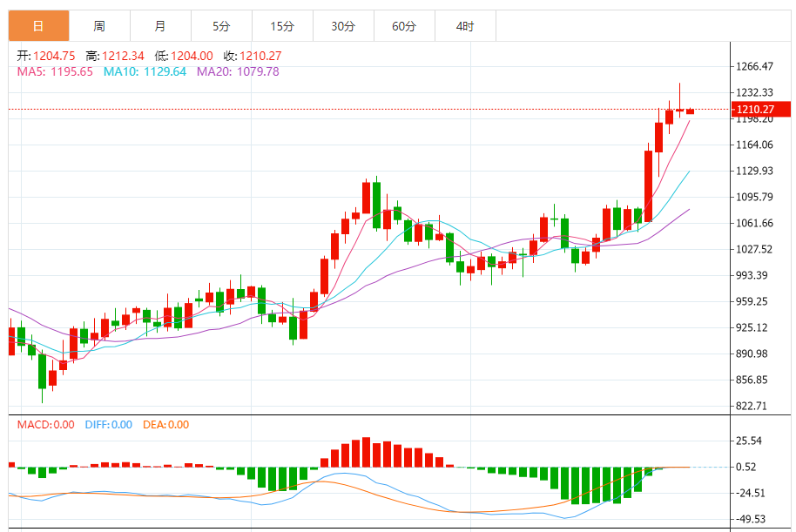Click the 1027.52 price axis label
The width and height of the screenshot is (796, 532).
point(755,249)
